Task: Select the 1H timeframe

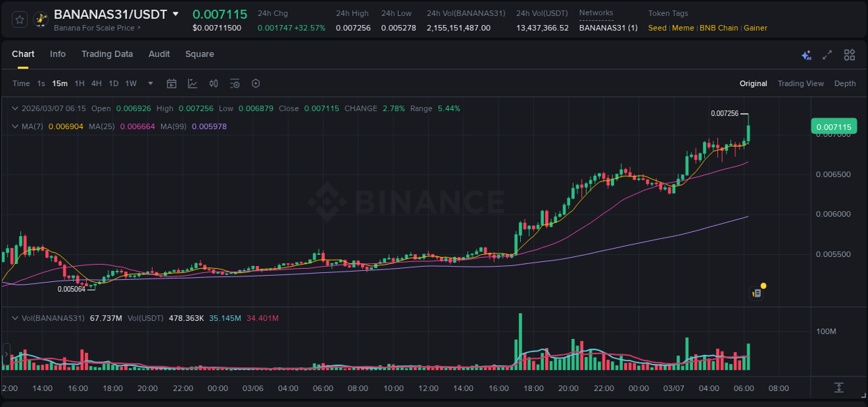Action: (x=79, y=83)
